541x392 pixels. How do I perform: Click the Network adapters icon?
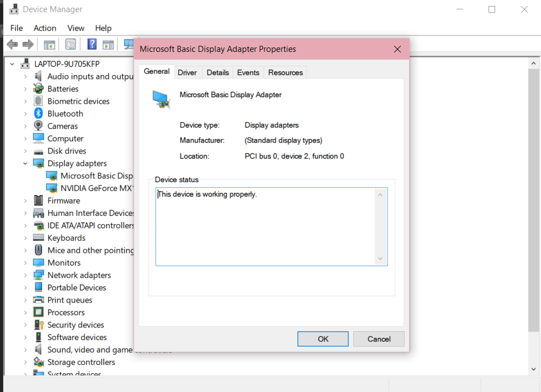tap(38, 275)
